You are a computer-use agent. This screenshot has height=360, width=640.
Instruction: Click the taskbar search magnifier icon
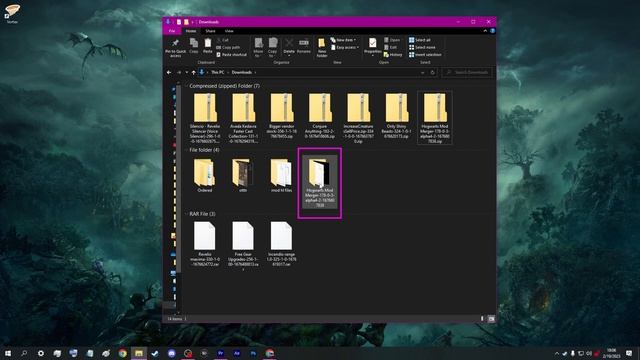24,353
